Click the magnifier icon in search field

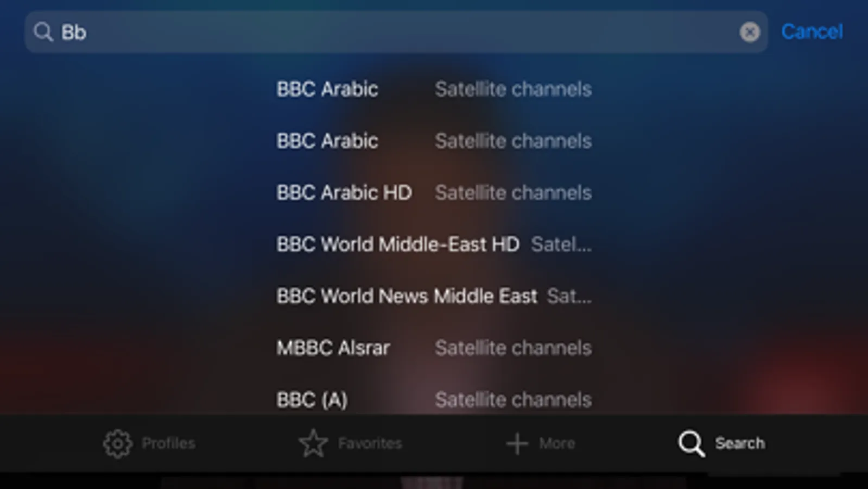(43, 32)
